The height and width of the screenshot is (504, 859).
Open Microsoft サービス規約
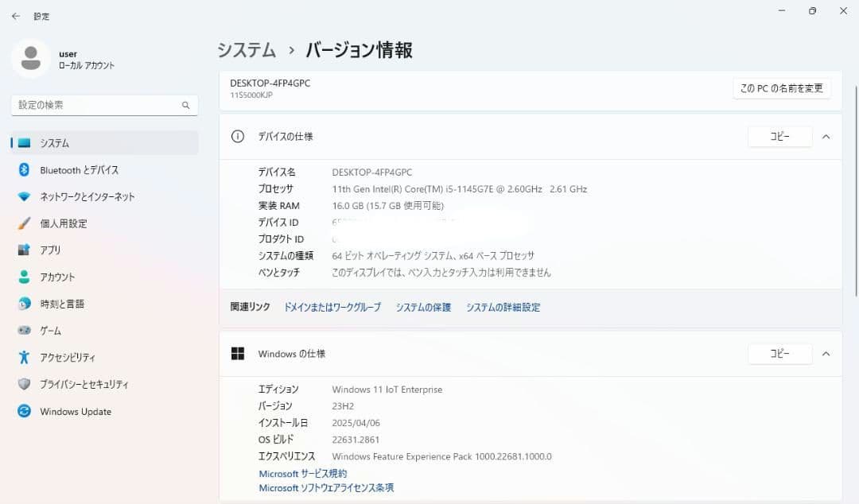[302, 473]
